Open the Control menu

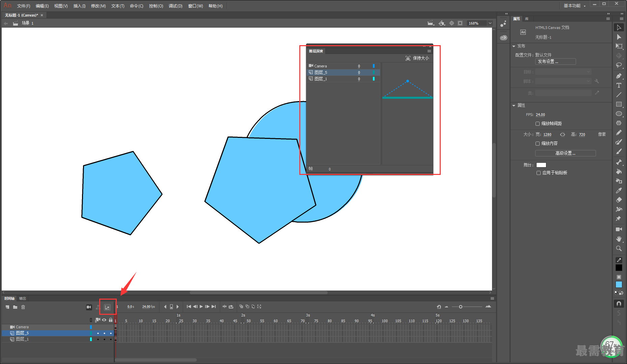[x=156, y=6]
